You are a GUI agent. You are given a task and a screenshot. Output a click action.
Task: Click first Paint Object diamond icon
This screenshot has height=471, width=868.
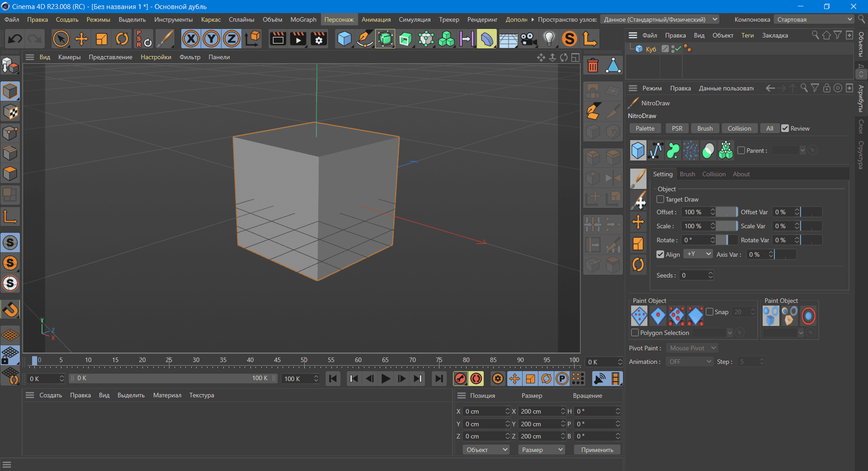(639, 316)
